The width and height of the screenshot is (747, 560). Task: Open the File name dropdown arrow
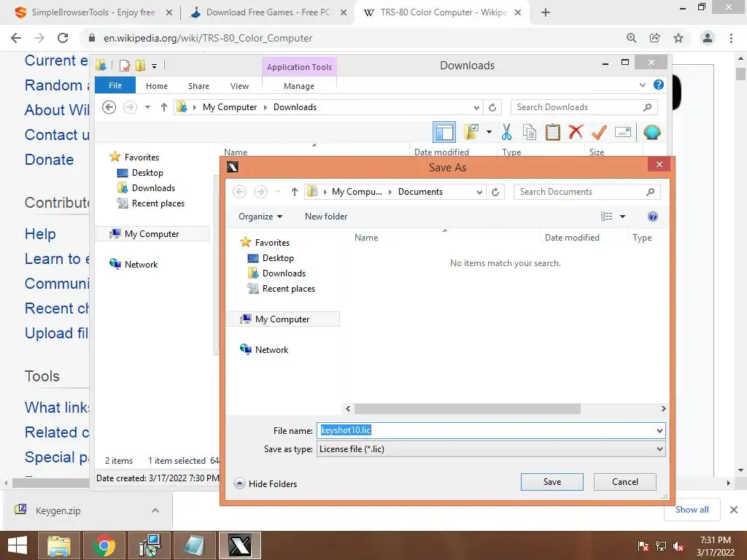pos(659,430)
